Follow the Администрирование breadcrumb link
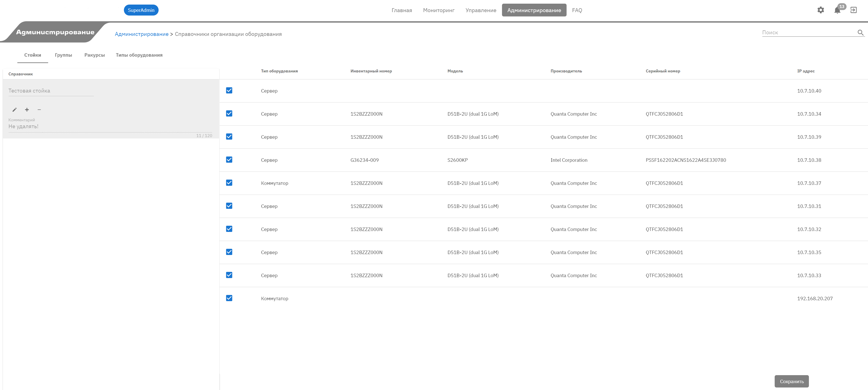Viewport: 868px width, 390px height. pos(141,34)
